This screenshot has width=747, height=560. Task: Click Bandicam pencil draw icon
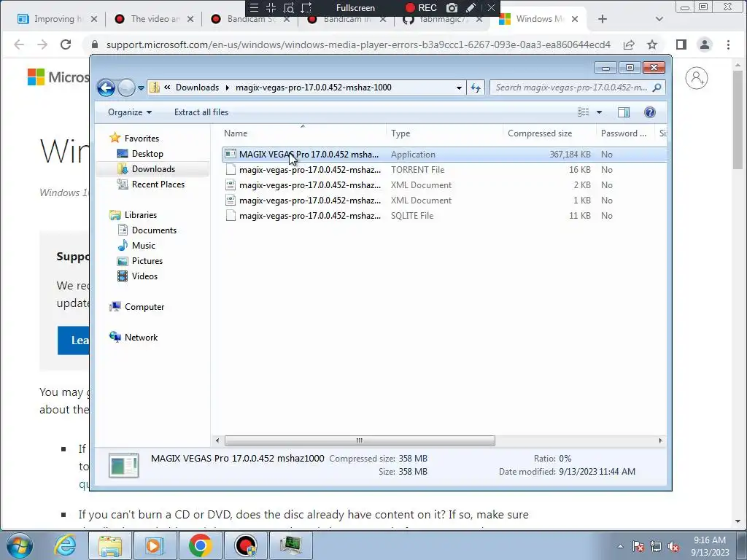[471, 7]
